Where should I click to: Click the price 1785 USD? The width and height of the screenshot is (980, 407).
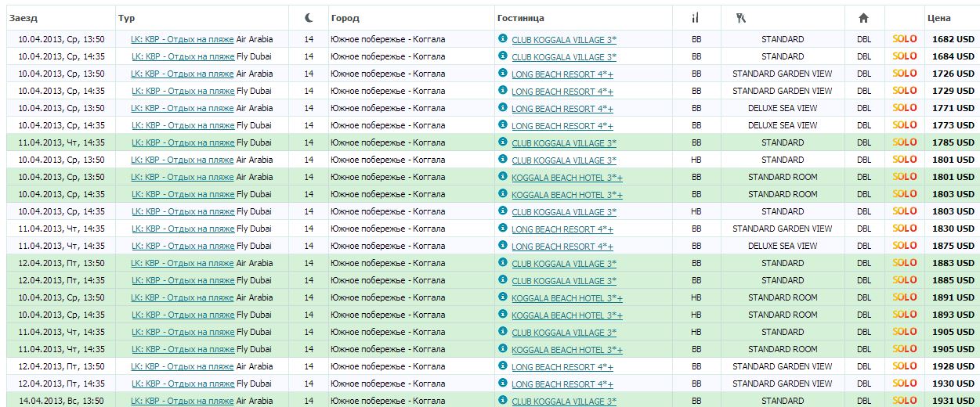[953, 142]
